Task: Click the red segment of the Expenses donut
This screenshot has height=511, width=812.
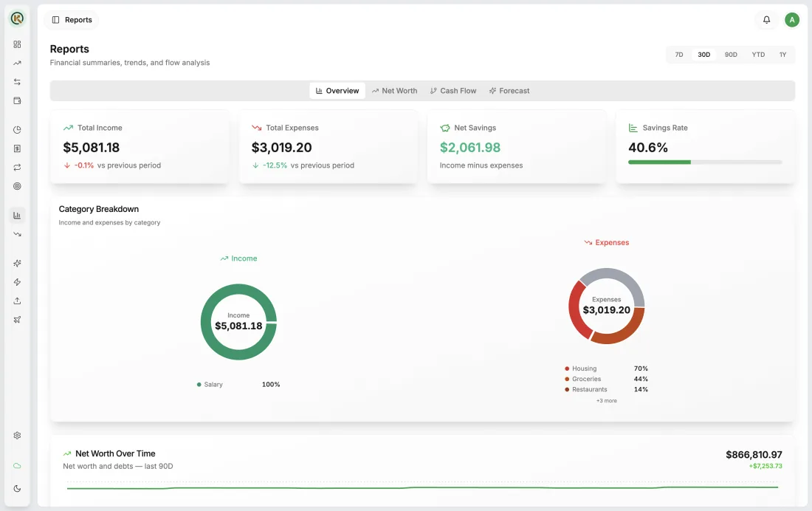Action: [575, 309]
